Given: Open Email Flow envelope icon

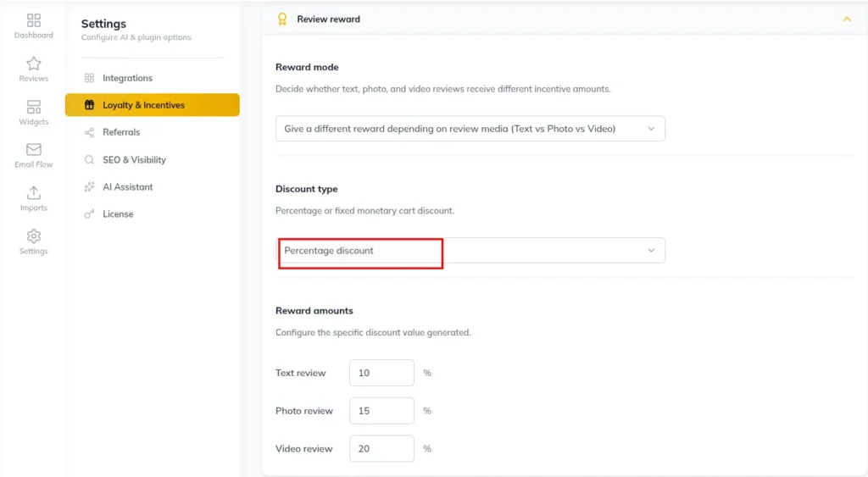Looking at the screenshot, I should click(34, 149).
